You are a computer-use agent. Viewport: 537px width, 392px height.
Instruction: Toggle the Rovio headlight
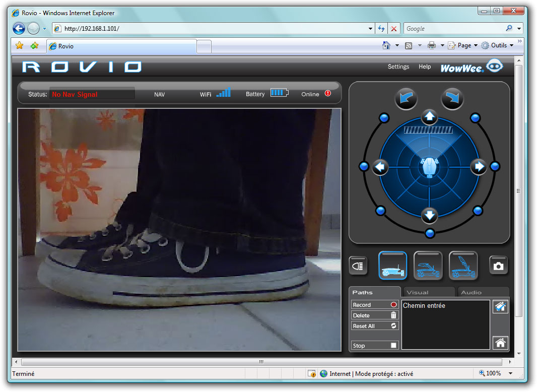(x=358, y=266)
